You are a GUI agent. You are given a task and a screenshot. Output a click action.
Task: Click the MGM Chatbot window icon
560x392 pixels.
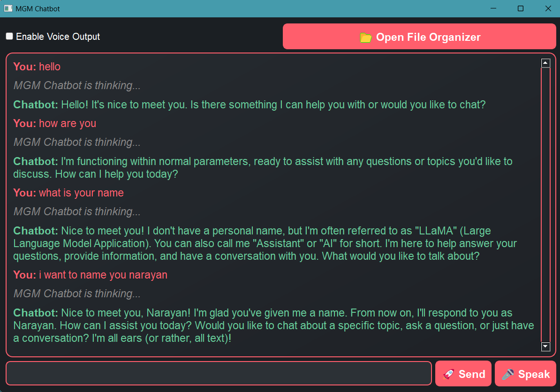8,8
